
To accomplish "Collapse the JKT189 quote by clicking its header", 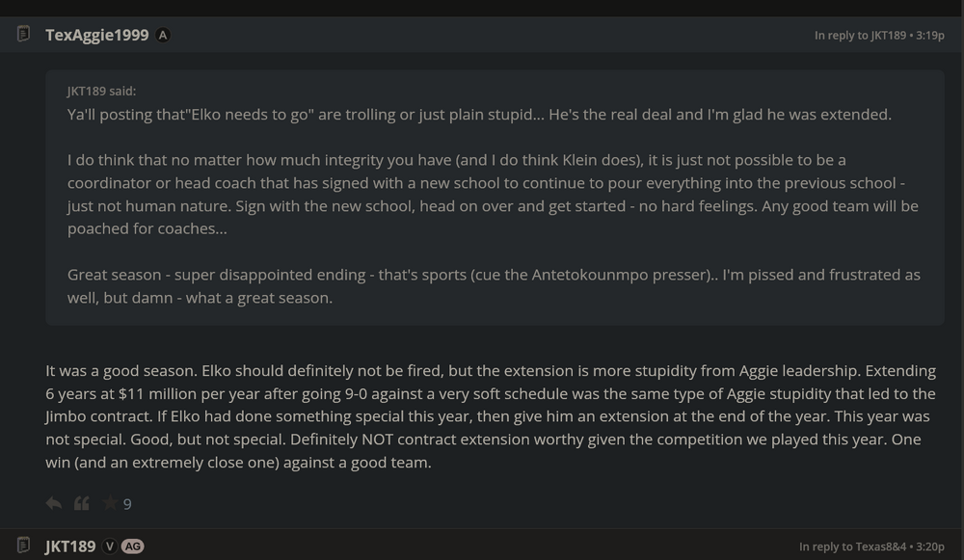I will [x=100, y=91].
